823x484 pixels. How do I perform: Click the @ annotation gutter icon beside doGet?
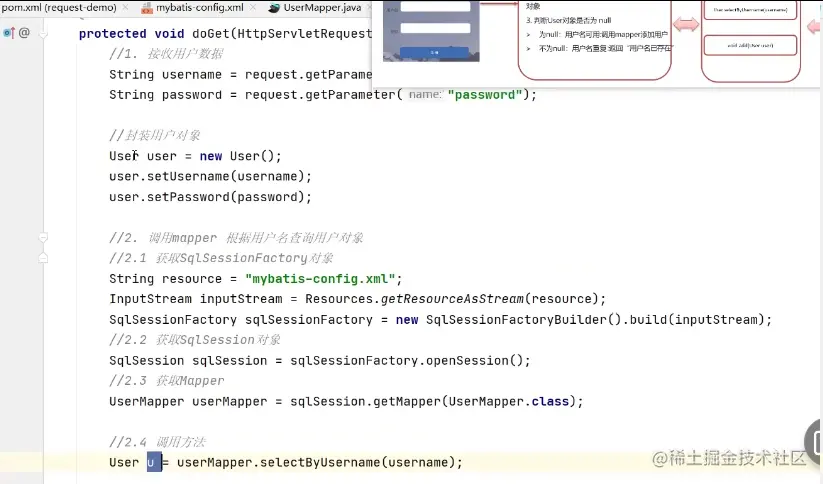pyautogui.click(x=24, y=33)
